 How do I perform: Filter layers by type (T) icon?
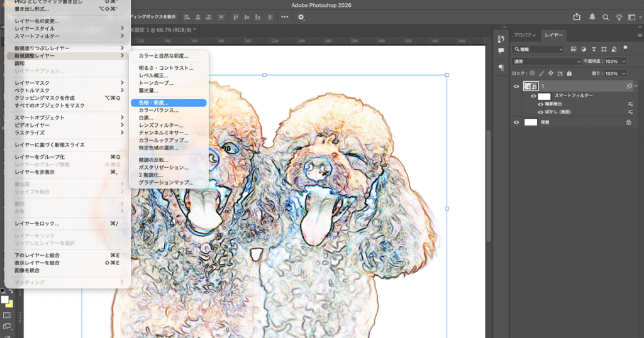point(594,49)
